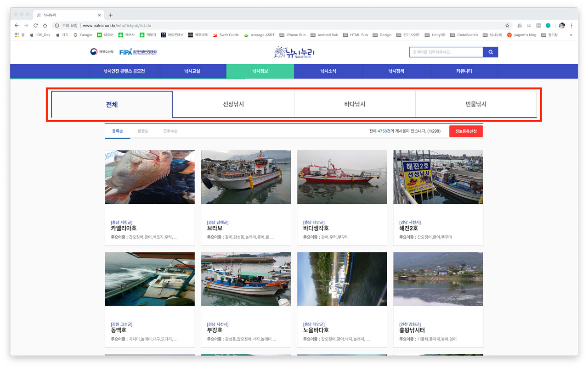Click the Swift Guide bookmark
This screenshot has width=588, height=368.
click(x=226, y=35)
